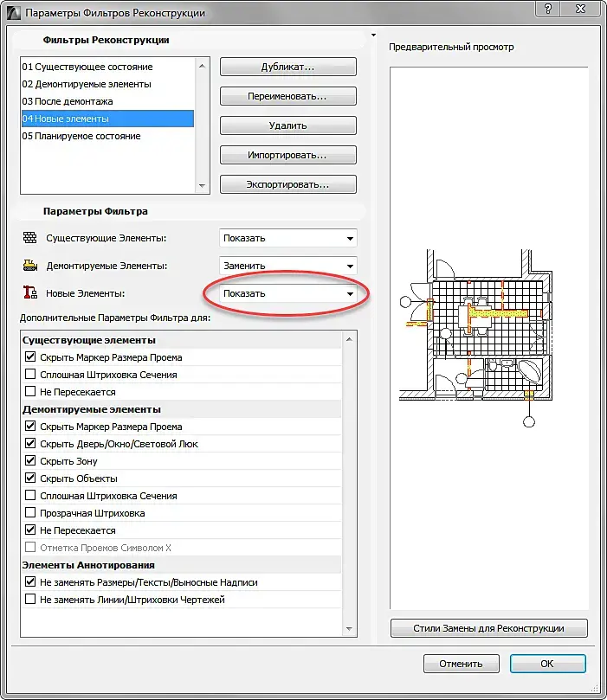Click the Фильтры Реконструкции section header
The width and height of the screenshot is (607, 700).
(x=106, y=40)
